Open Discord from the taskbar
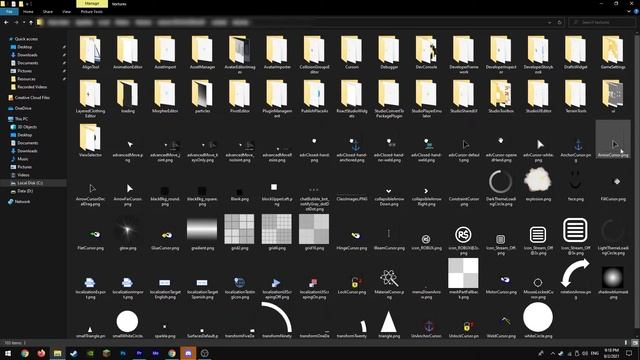The width and height of the screenshot is (640, 360). [x=188, y=353]
